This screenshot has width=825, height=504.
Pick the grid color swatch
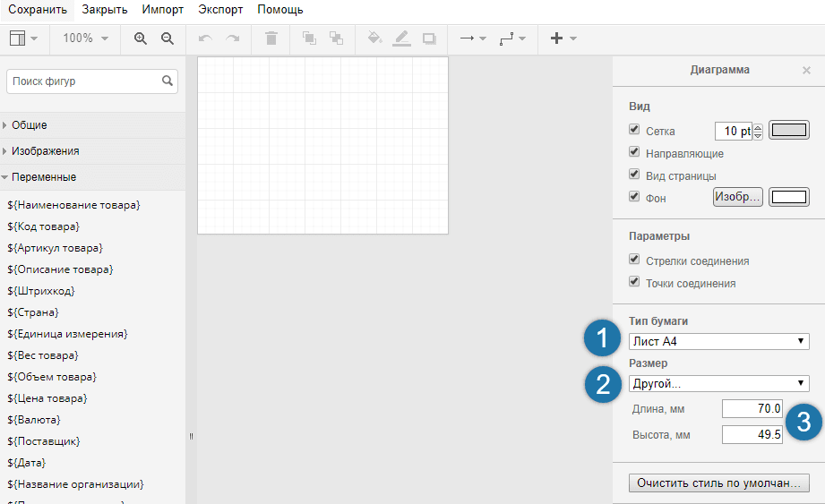click(788, 131)
